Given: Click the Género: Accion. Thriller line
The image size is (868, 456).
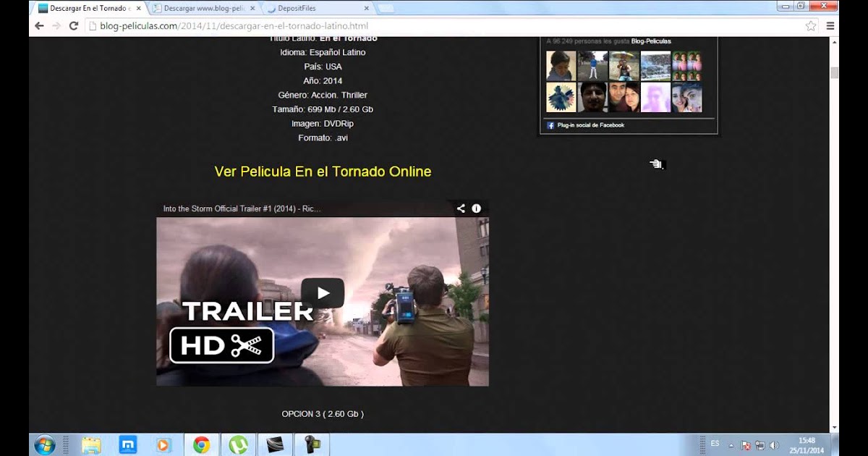Looking at the screenshot, I should point(323,95).
